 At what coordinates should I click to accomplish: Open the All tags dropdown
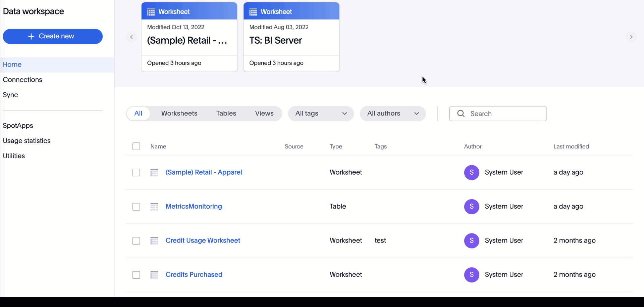[321, 114]
